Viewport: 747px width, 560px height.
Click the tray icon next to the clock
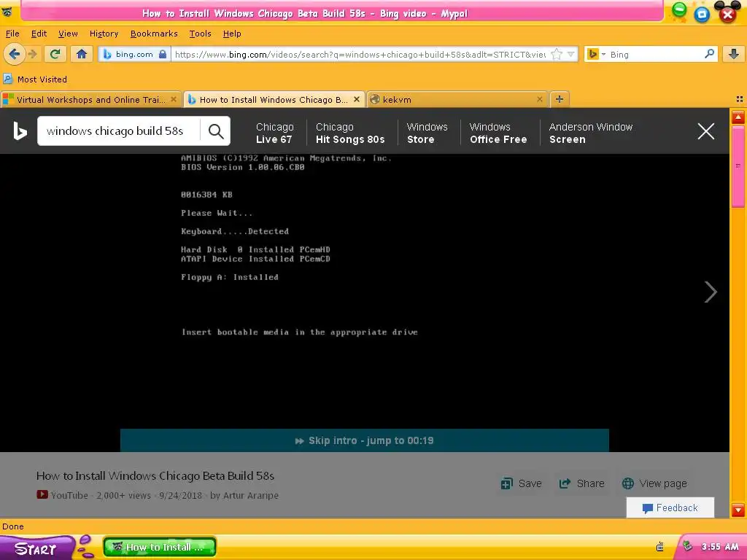pos(687,546)
